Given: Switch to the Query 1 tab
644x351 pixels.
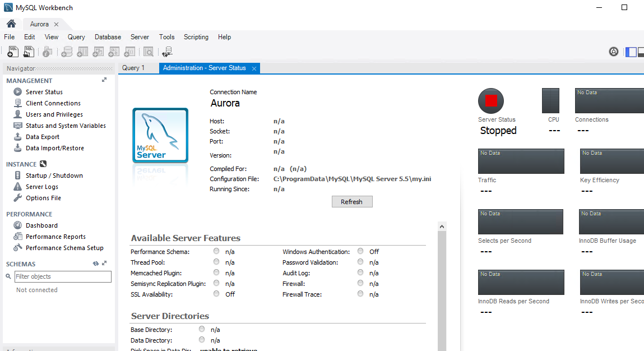Looking at the screenshot, I should [133, 68].
